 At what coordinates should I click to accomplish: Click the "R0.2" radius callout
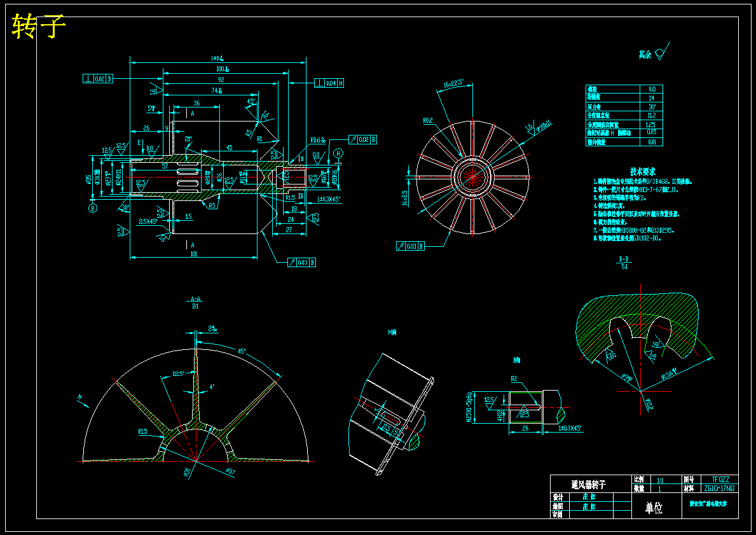pos(428,121)
